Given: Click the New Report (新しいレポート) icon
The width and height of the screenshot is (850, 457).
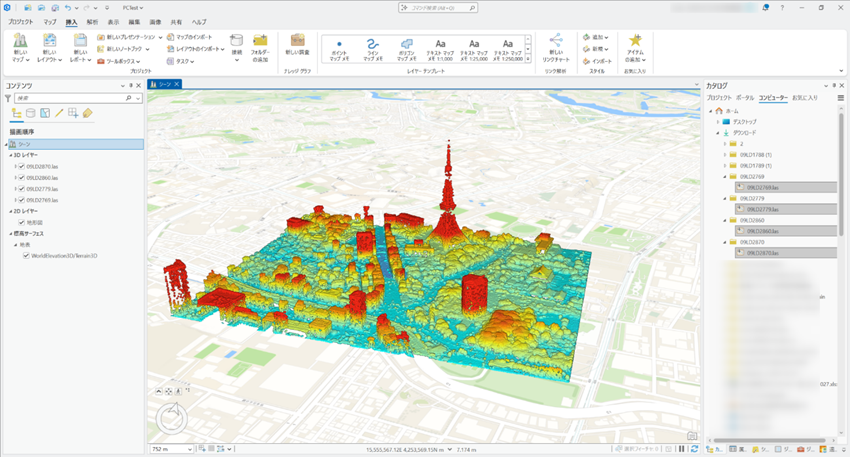Looking at the screenshot, I should pos(80,41).
